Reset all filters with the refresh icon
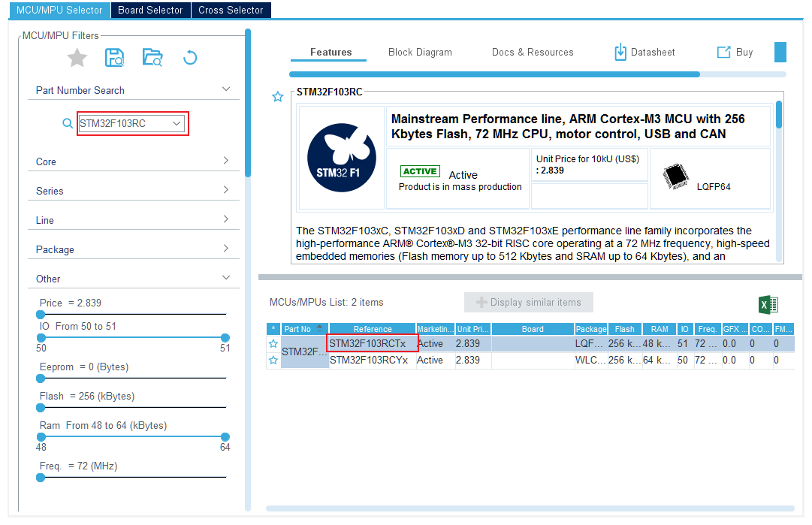This screenshot has height=525, width=812. 190,58
